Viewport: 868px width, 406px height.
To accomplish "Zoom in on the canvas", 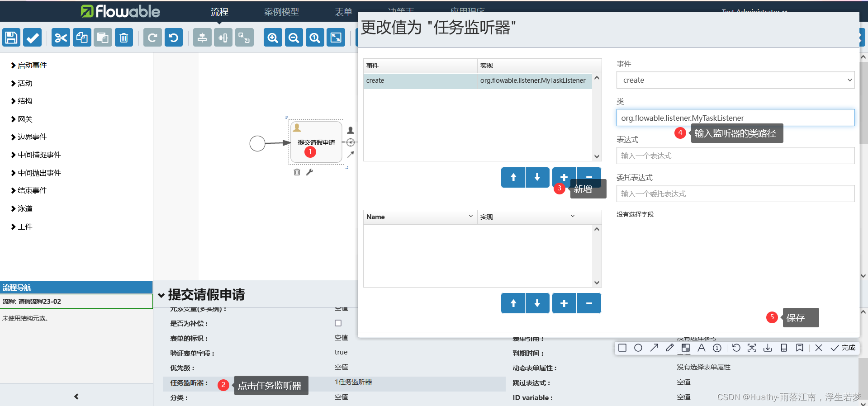I will [273, 38].
